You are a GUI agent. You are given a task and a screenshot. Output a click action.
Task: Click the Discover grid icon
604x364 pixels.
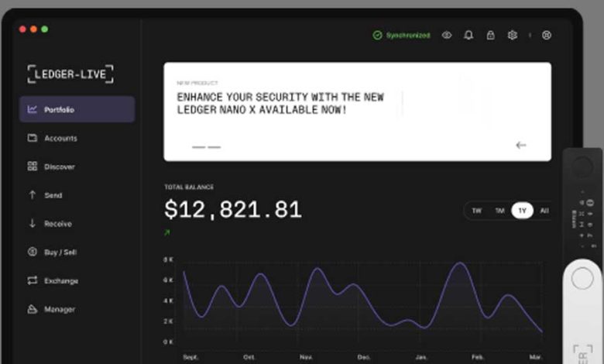pos(33,166)
